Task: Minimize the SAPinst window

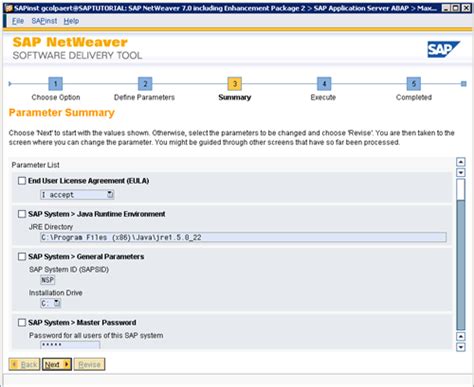Action: click(446, 8)
